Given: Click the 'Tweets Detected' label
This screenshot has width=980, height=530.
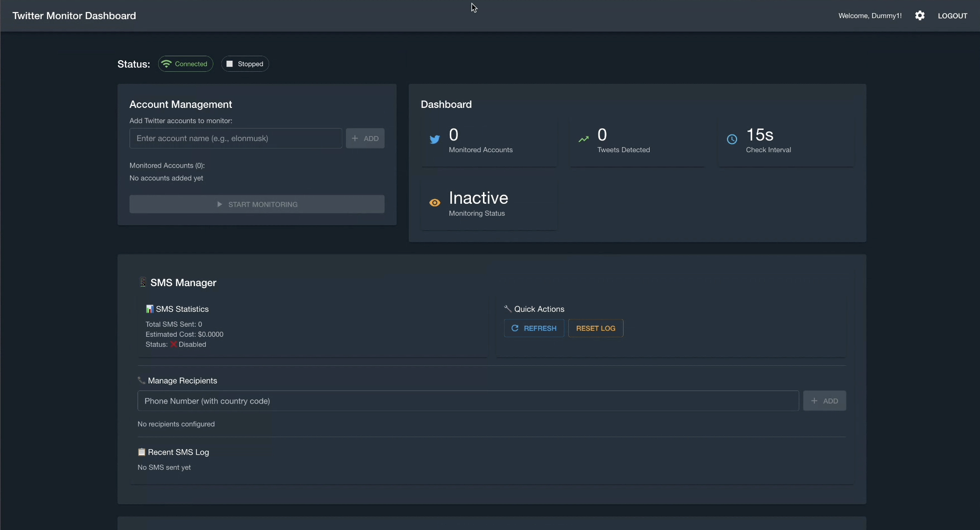Looking at the screenshot, I should (x=624, y=150).
